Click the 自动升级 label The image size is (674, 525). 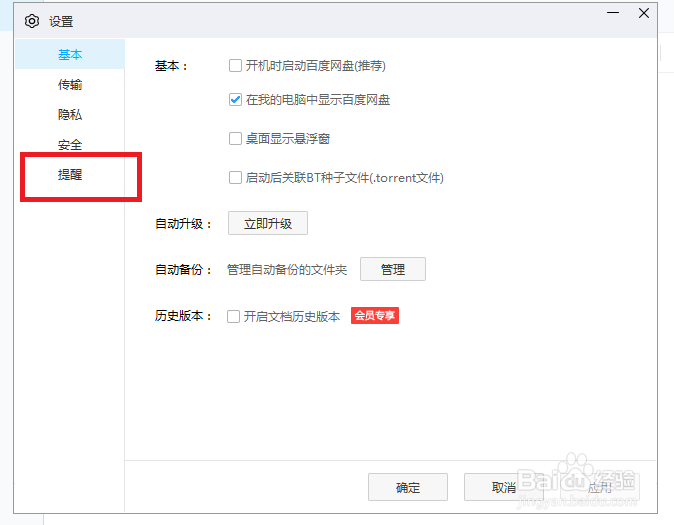click(x=184, y=224)
